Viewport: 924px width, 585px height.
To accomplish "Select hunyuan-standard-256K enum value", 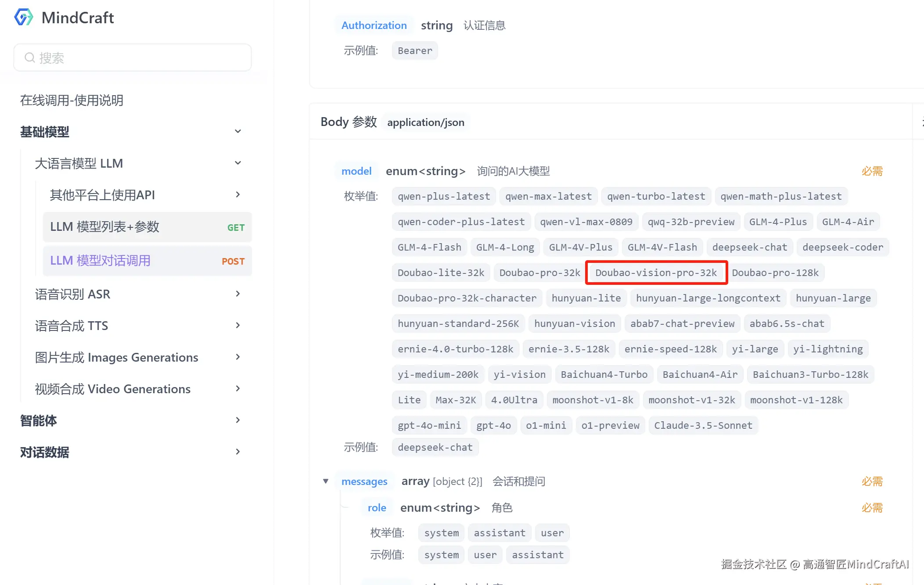I will pos(458,324).
